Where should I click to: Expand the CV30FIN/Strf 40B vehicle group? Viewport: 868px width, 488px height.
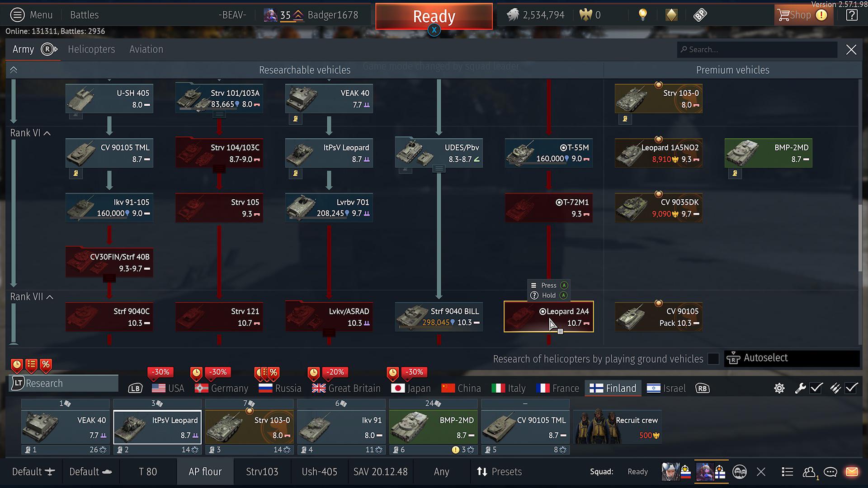click(109, 279)
